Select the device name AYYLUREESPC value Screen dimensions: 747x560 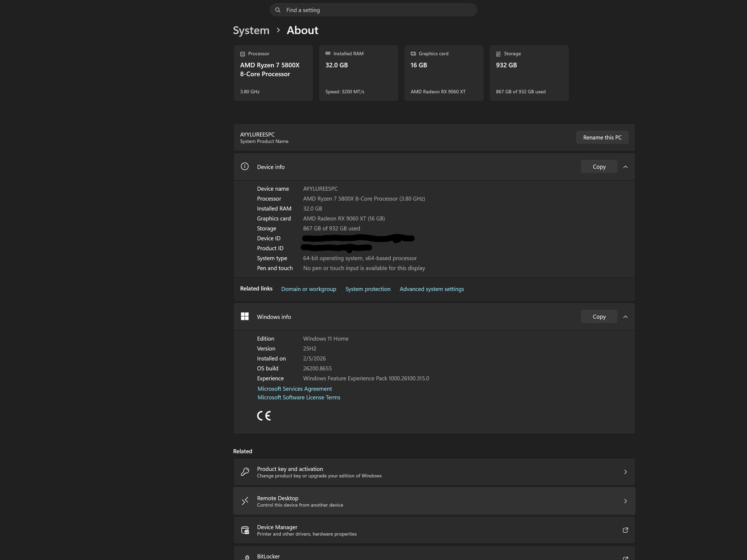coord(320,188)
